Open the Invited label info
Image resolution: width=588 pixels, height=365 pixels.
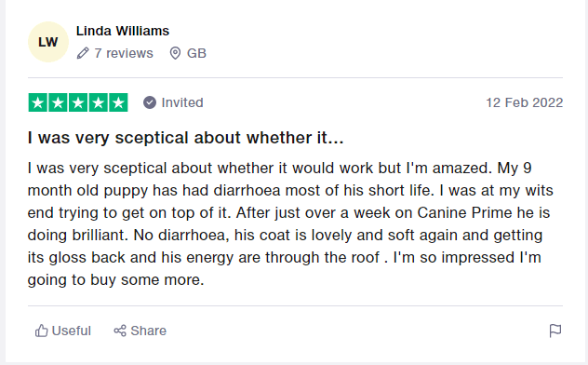182,102
